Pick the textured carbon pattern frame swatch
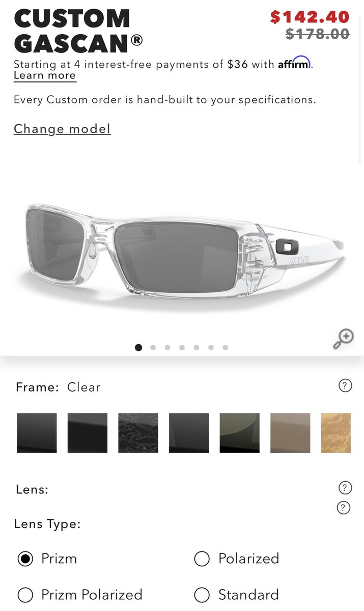364x611 pixels. 138,433
